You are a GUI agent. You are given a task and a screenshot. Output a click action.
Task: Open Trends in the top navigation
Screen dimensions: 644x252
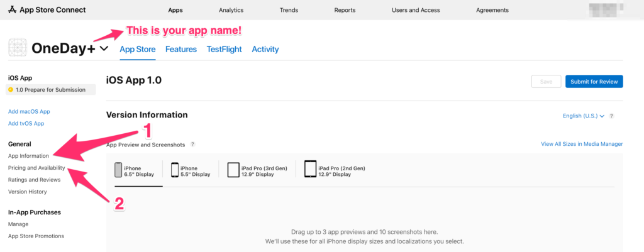click(289, 10)
